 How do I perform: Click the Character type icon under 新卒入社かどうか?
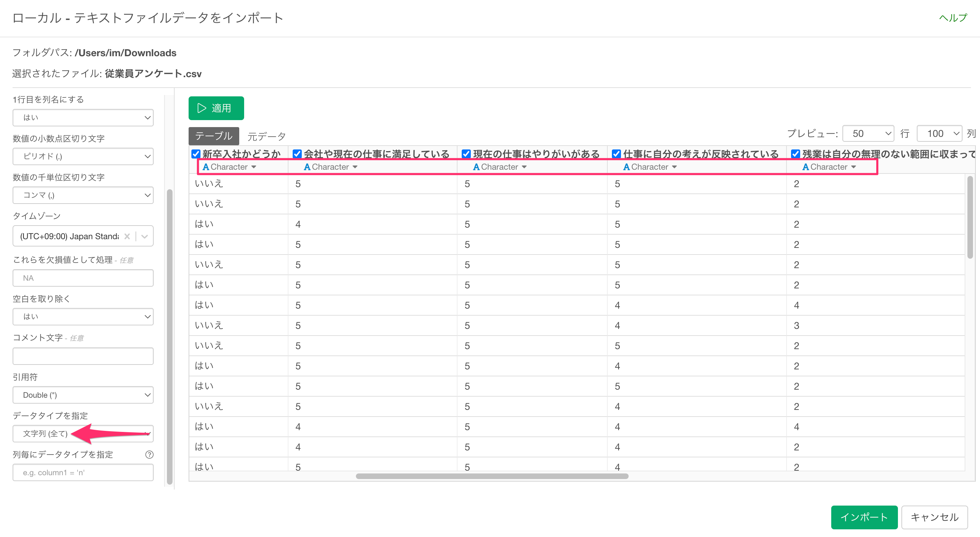point(206,167)
